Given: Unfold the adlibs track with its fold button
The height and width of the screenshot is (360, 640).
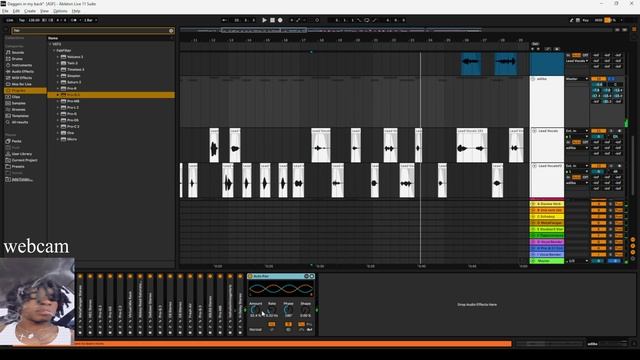Looking at the screenshot, I should [x=533, y=79].
